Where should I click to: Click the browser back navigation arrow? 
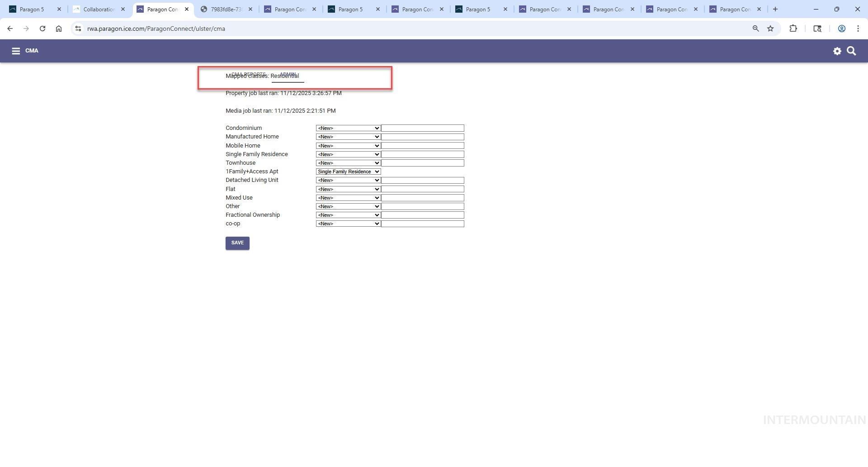click(10, 28)
